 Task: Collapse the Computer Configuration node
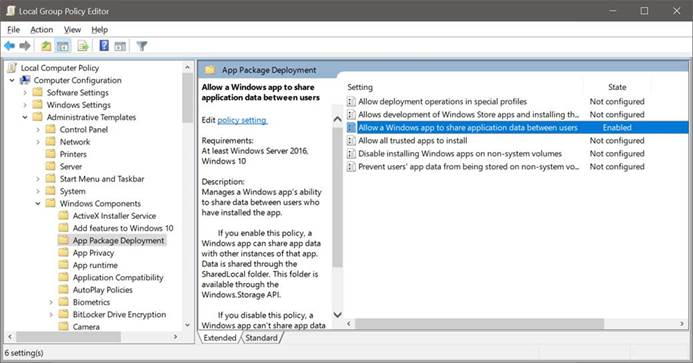point(12,80)
